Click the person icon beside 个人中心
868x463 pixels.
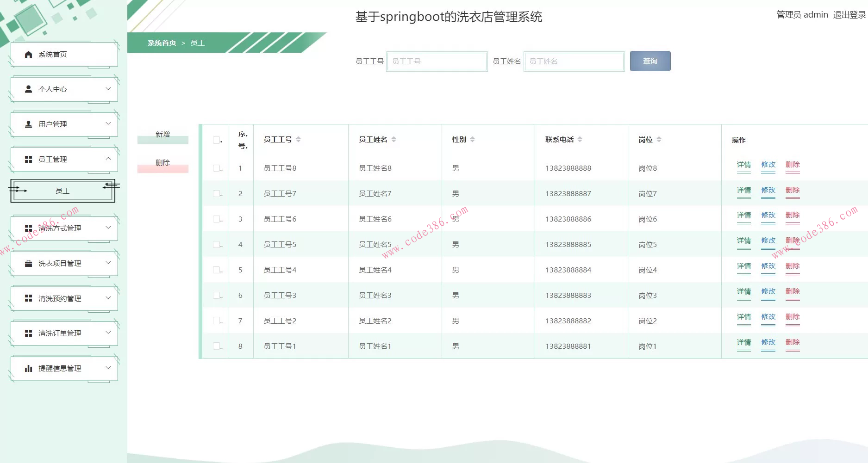pyautogui.click(x=28, y=89)
